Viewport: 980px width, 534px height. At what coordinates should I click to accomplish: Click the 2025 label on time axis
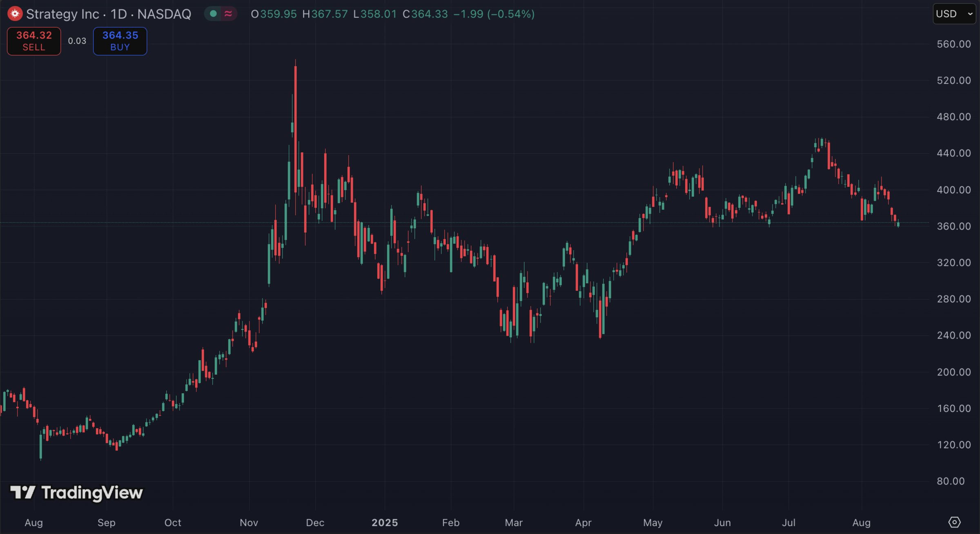385,523
